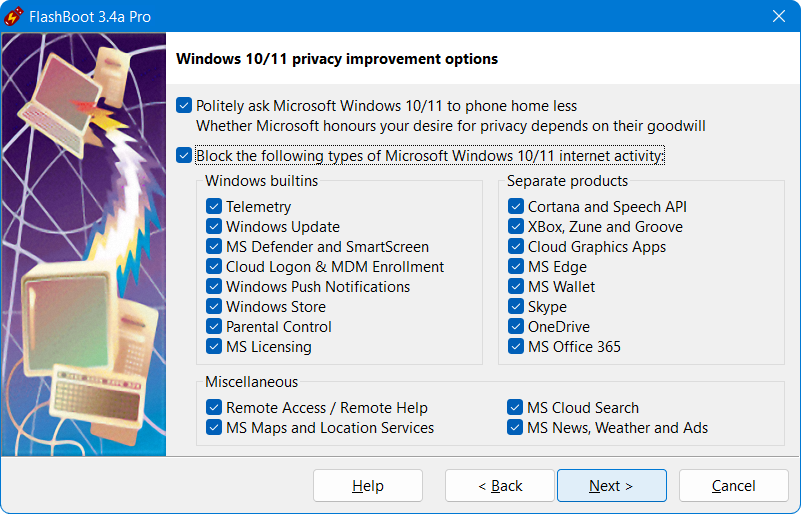Toggle Cloud Logon & MDM Enrollment checkbox

click(214, 267)
